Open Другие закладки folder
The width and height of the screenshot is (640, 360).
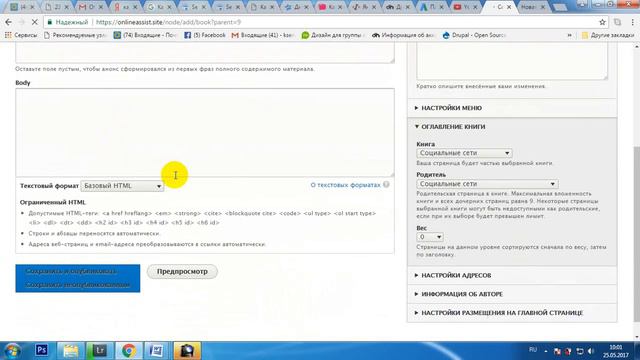tap(608, 36)
